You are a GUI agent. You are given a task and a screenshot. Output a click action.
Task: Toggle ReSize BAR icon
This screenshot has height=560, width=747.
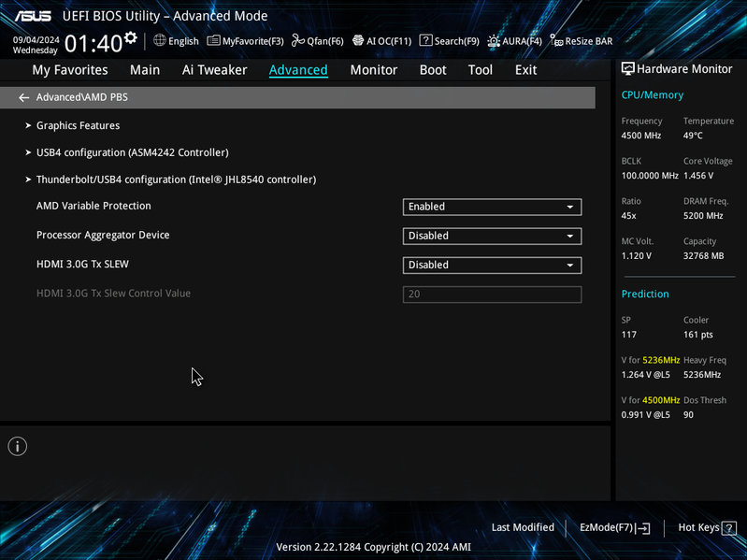coord(556,40)
